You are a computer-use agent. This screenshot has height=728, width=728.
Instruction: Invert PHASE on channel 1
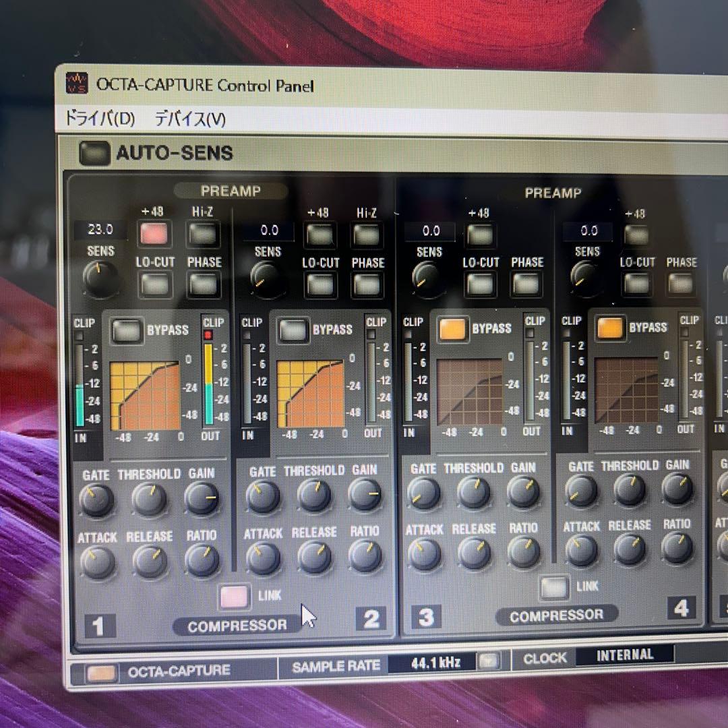[204, 285]
